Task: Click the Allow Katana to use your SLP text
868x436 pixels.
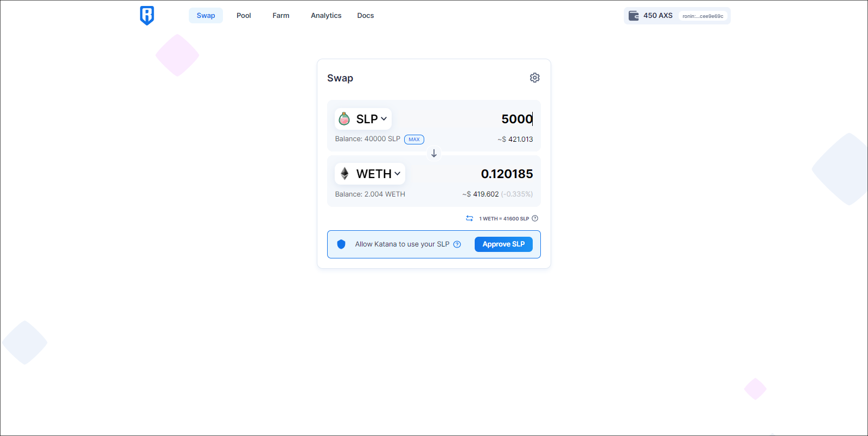Action: (x=403, y=244)
